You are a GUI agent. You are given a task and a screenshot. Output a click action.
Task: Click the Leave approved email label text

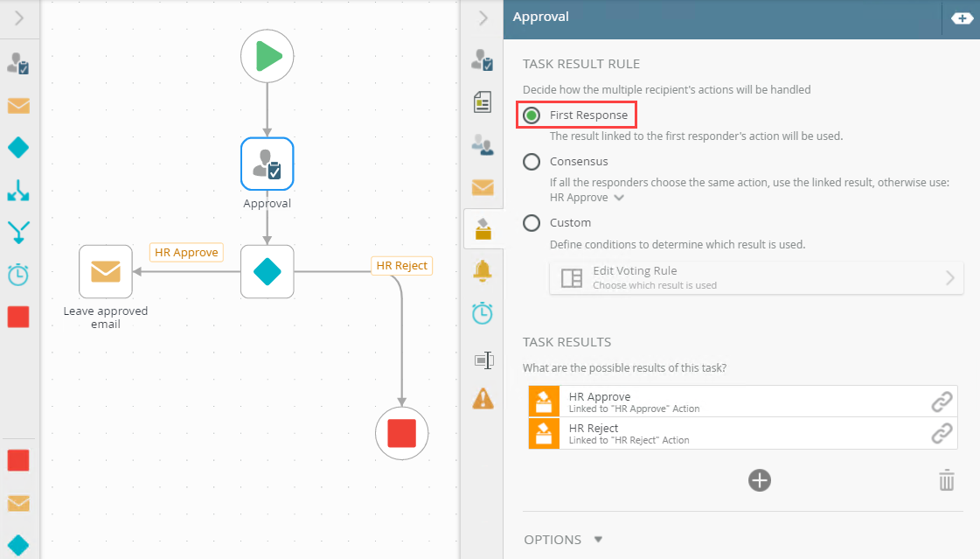point(106,317)
